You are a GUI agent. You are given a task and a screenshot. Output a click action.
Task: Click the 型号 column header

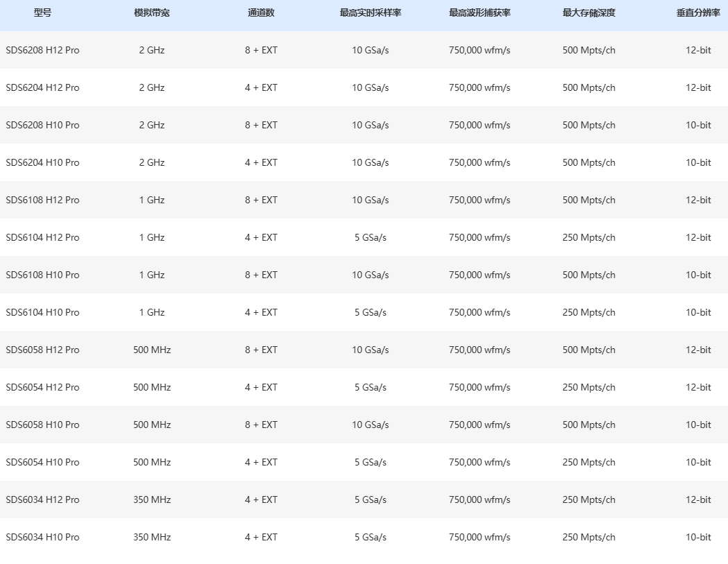pyautogui.click(x=42, y=13)
